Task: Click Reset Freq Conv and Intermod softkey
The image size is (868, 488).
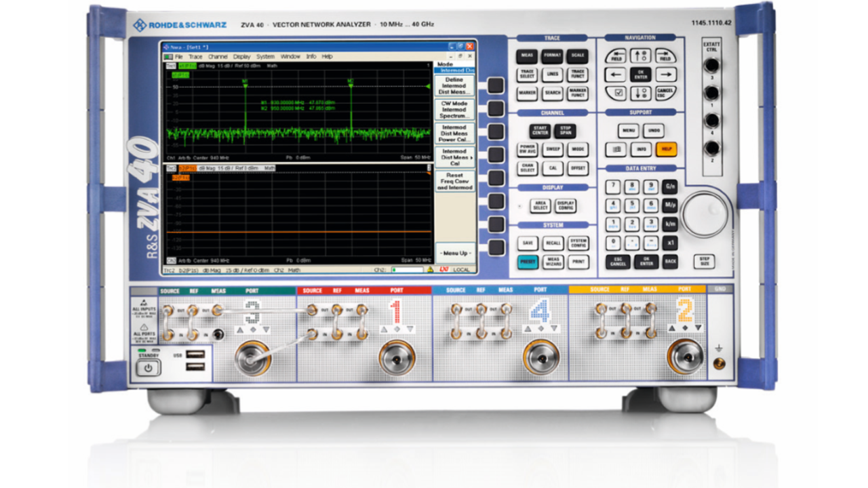Action: click(x=454, y=182)
